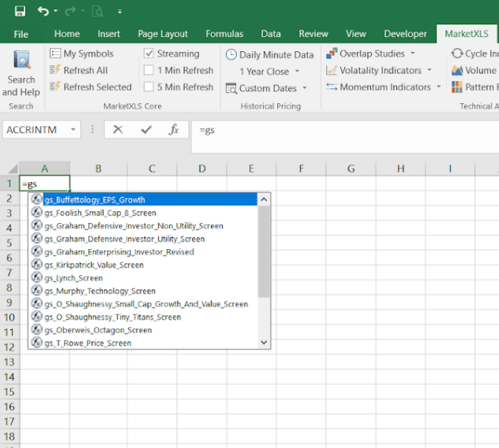Open My Symbols list
The image size is (499, 448).
pyautogui.click(x=82, y=54)
